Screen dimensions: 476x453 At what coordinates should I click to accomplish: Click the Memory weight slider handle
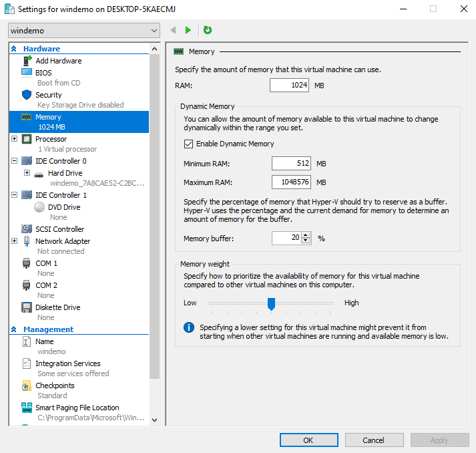[271, 303]
